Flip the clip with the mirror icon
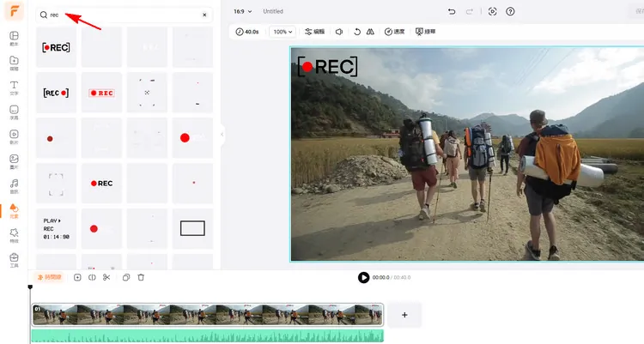 click(370, 32)
